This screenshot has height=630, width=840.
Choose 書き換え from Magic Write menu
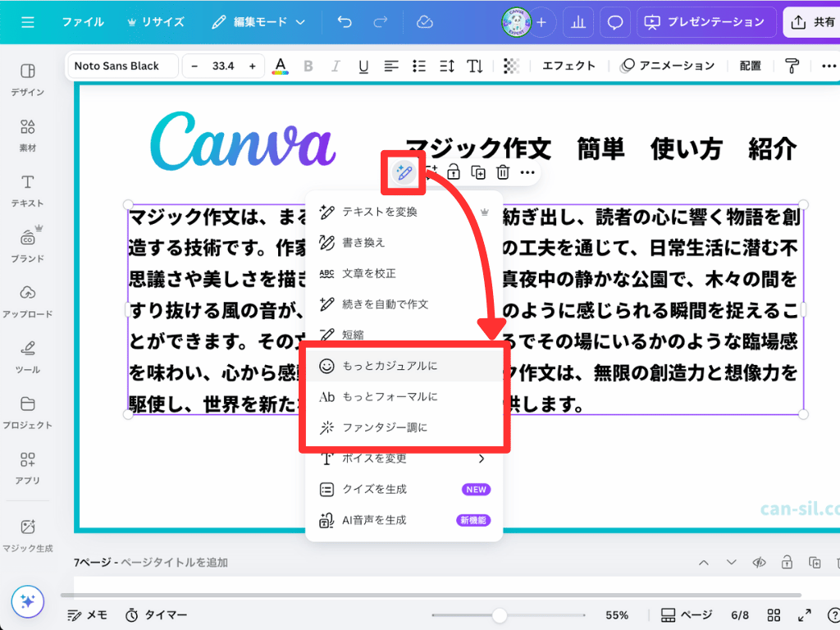(x=404, y=243)
